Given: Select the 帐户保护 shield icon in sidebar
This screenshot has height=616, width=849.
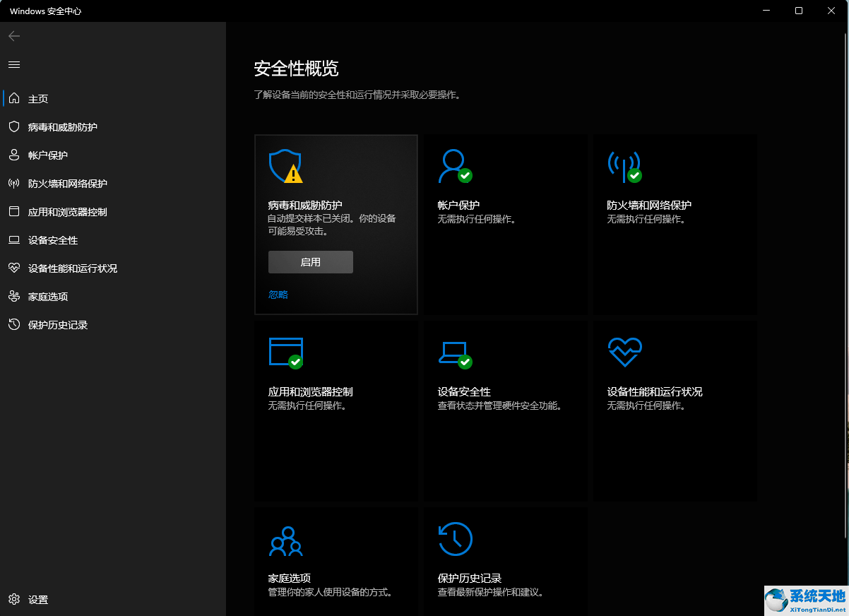Looking at the screenshot, I should (16, 155).
